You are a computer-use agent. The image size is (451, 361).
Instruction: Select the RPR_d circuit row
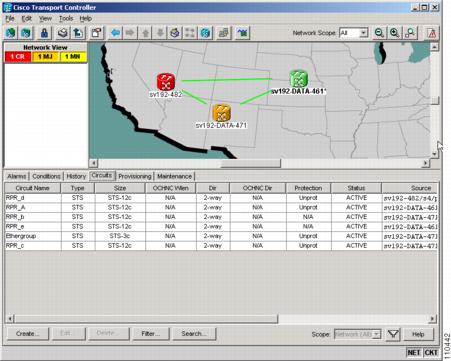coord(221,198)
